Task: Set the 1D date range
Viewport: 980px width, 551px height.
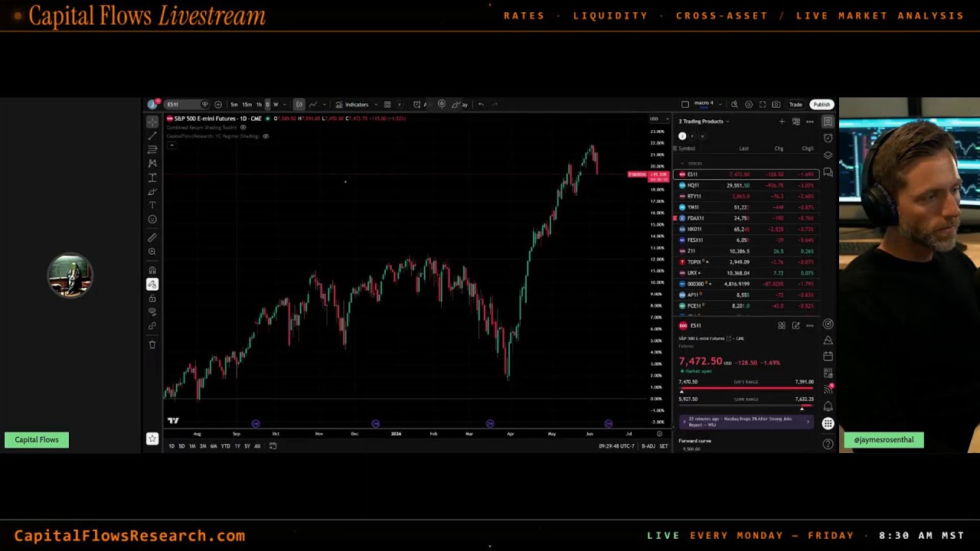Action: coord(171,446)
